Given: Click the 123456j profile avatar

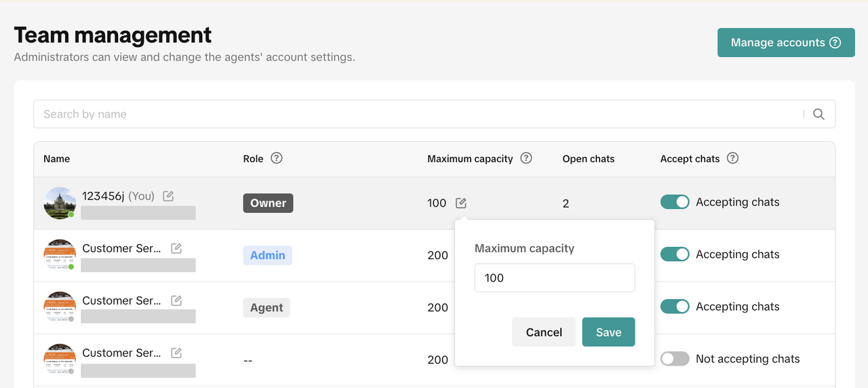Looking at the screenshot, I should point(60,203).
